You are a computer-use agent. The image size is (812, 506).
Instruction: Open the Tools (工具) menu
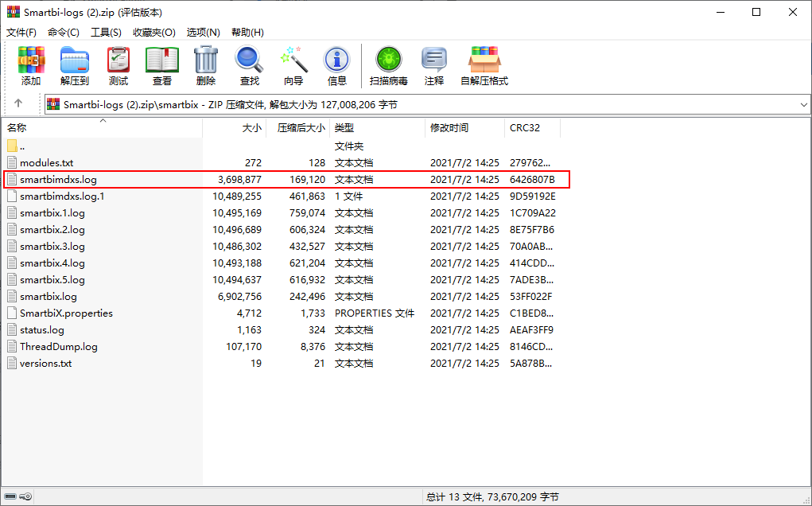106,32
